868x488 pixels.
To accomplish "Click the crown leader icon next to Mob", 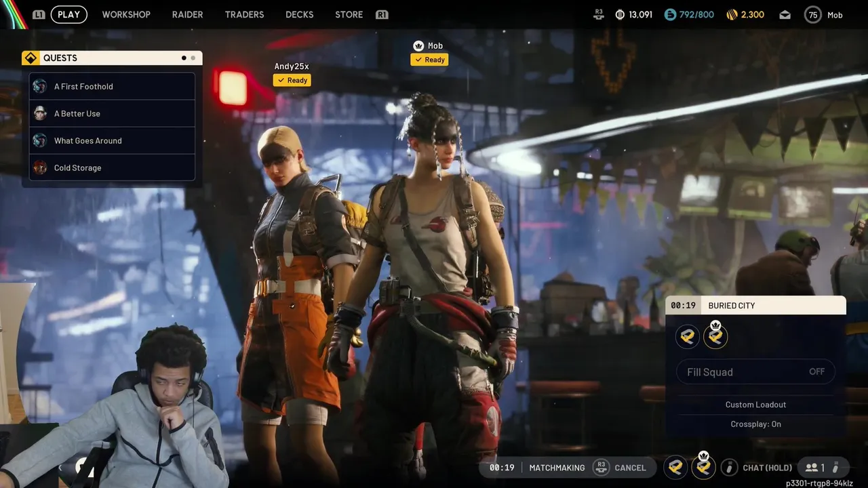I will 418,45.
